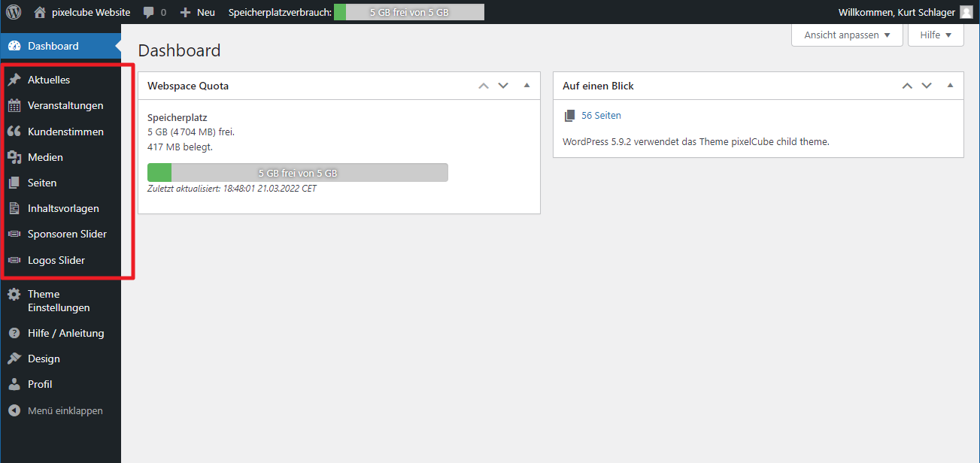Click the WordPress logo icon
This screenshot has width=980, height=463.
(14, 12)
